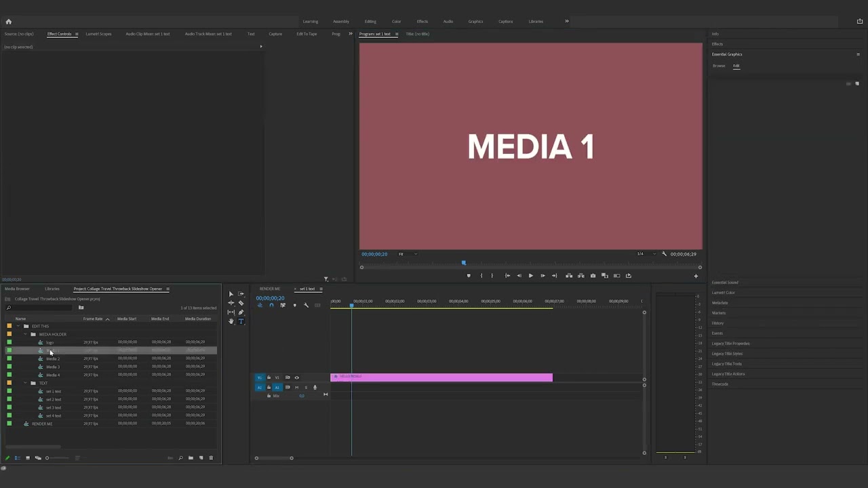Collapse the EDIT THIS bin
Screen dimensions: 868x488
tap(18, 326)
